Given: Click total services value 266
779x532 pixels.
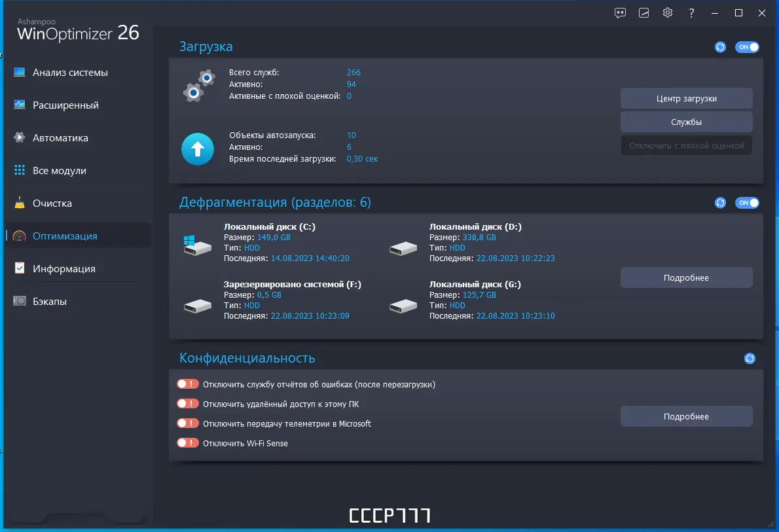Looking at the screenshot, I should [353, 73].
